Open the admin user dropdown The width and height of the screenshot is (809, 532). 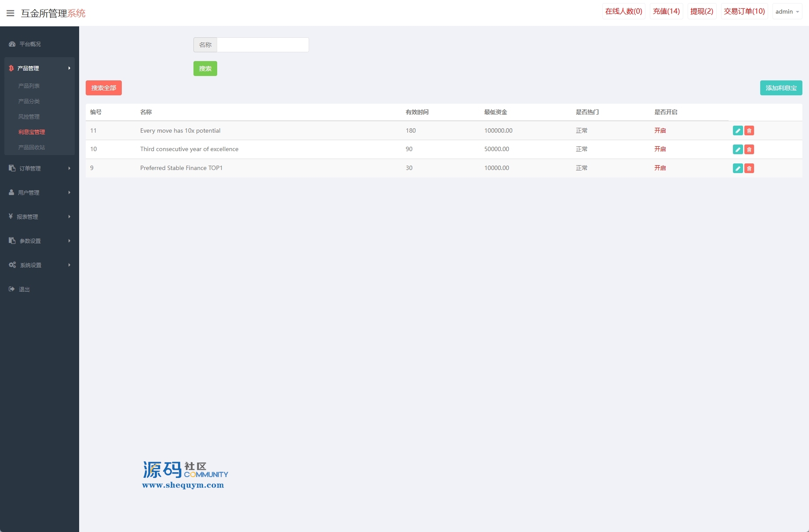tap(787, 11)
